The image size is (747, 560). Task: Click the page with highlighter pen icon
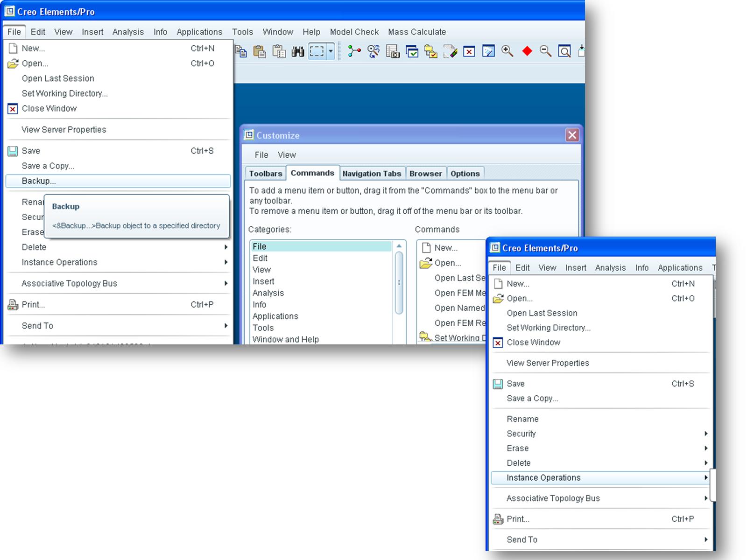coord(450,51)
